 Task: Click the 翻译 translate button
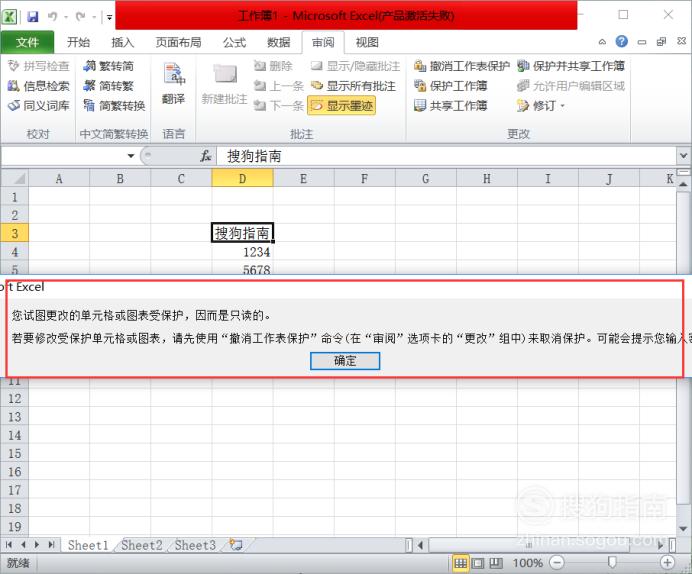point(173,84)
